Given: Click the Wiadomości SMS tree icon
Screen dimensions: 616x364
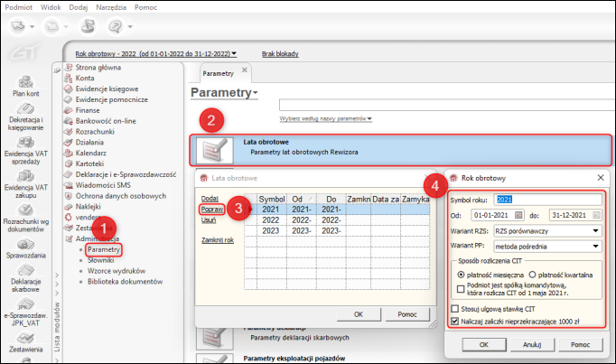Looking at the screenshot, I should click(69, 185).
